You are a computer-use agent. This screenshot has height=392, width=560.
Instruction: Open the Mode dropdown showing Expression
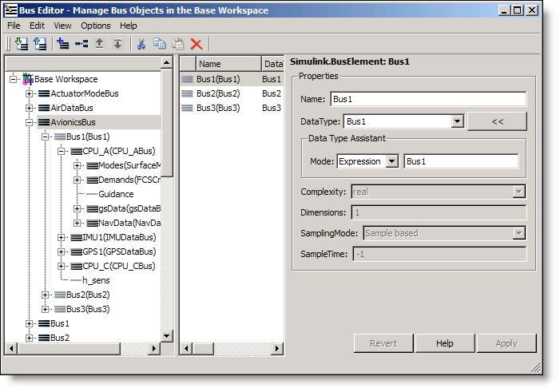(391, 161)
